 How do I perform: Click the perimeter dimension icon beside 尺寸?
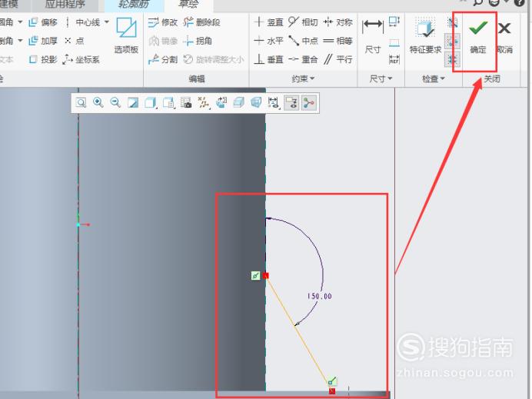394,22
